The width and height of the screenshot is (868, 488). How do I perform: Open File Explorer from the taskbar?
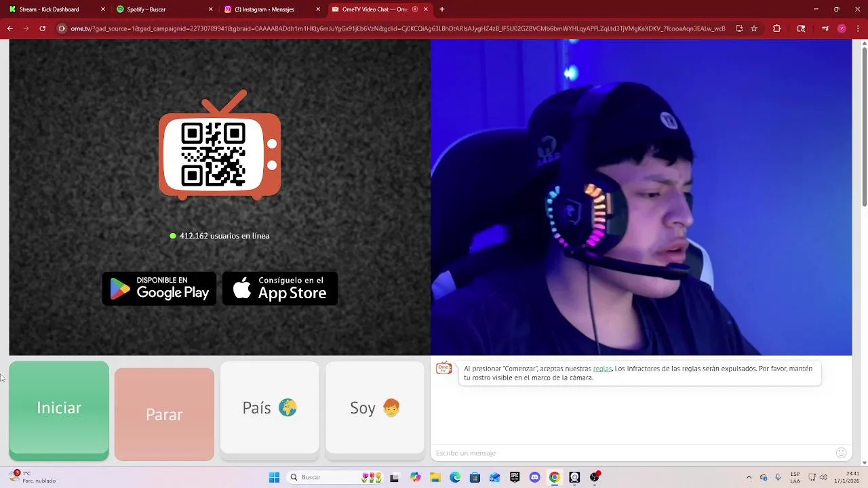[435, 477]
